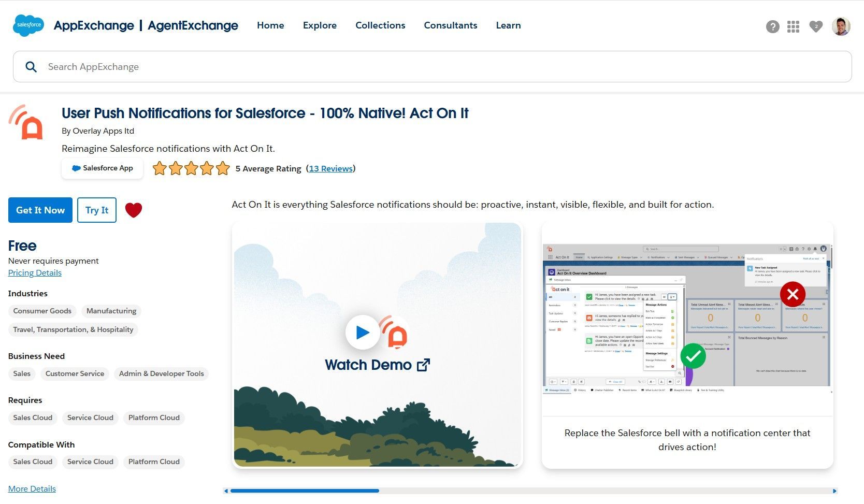The image size is (864, 504).
Task: Click the Salesforce cloud logo
Action: [28, 25]
